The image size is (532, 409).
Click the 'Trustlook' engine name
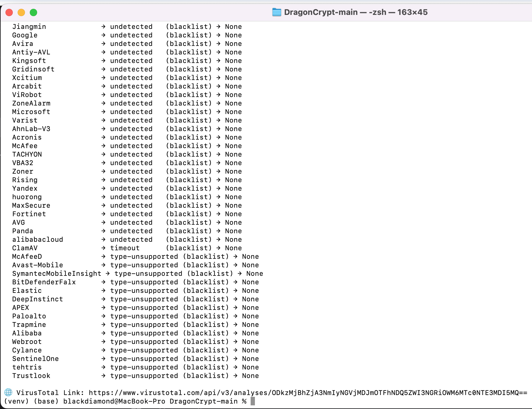(31, 376)
